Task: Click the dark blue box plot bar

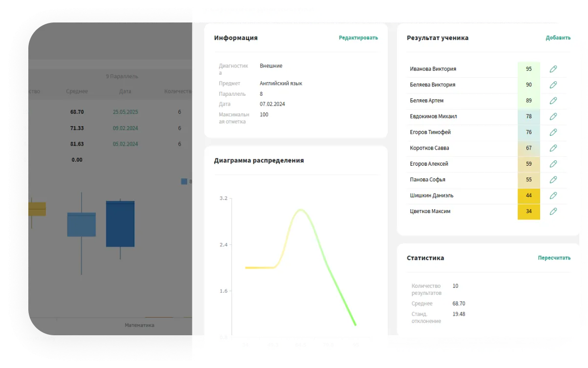Action: click(x=120, y=224)
